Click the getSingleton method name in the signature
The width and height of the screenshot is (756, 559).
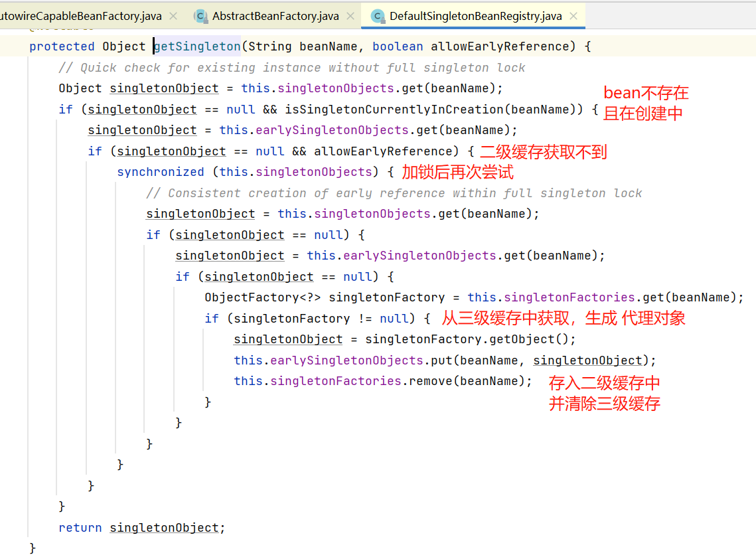[x=198, y=46]
